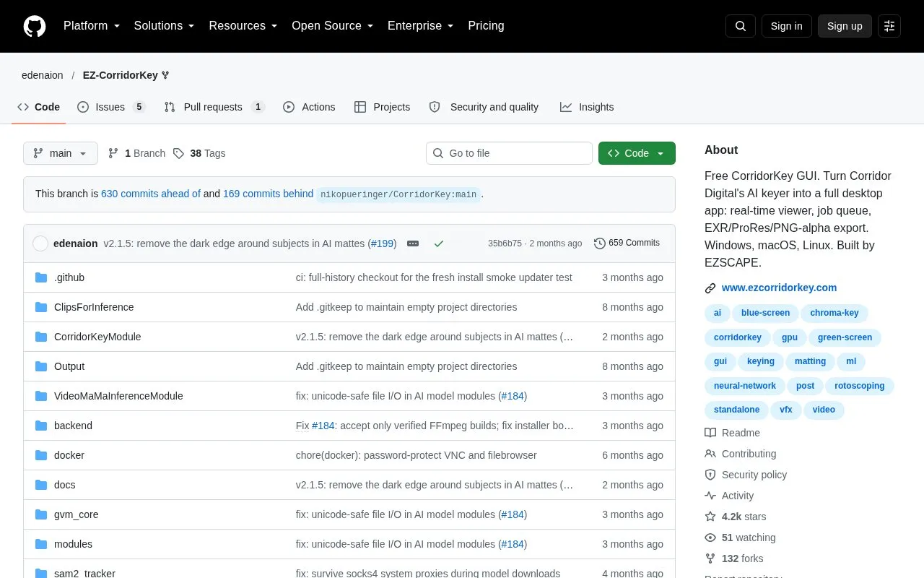
Task: Open the Insights tab
Action: pos(587,107)
